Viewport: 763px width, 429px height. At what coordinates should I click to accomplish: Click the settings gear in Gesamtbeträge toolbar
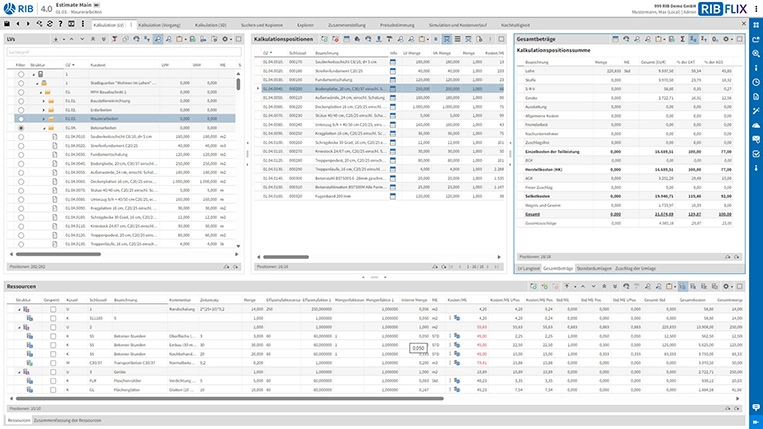(726, 39)
